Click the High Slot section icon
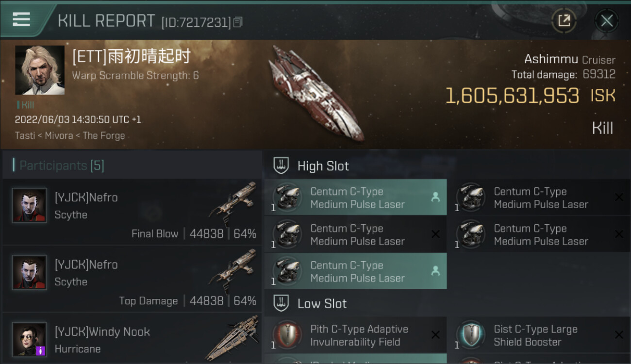The height and width of the screenshot is (364, 631). [281, 166]
